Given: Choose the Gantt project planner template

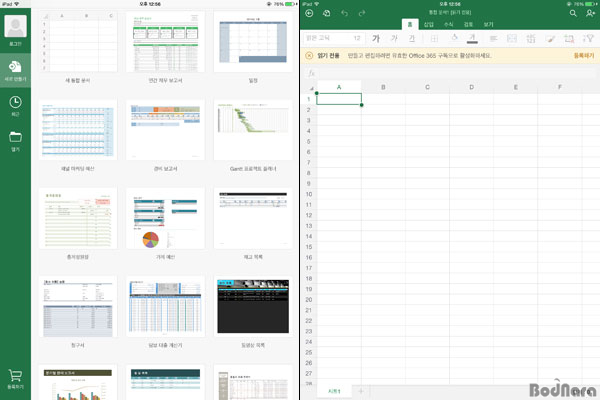Looking at the screenshot, I should coord(253,130).
